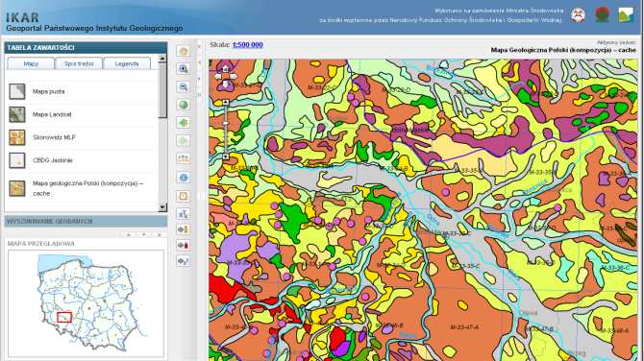This screenshot has width=644, height=361.
Task: Choose CBDG Jaskinie map entry
Action: [x=82, y=160]
